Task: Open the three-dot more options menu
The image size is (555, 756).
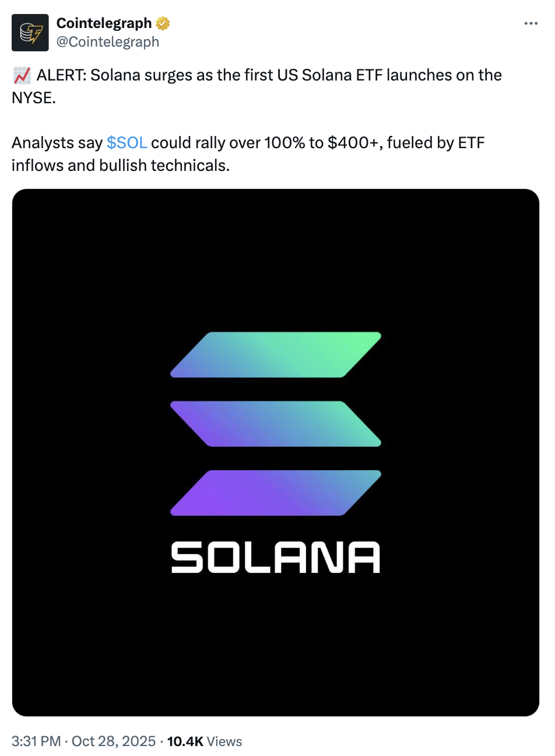Action: (531, 23)
